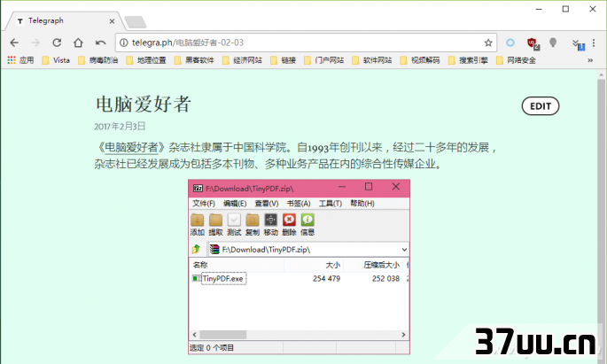Screen dimensions: 607x364
Task: Open the 帮助(H) menu in 7-Zip
Action: pos(362,204)
